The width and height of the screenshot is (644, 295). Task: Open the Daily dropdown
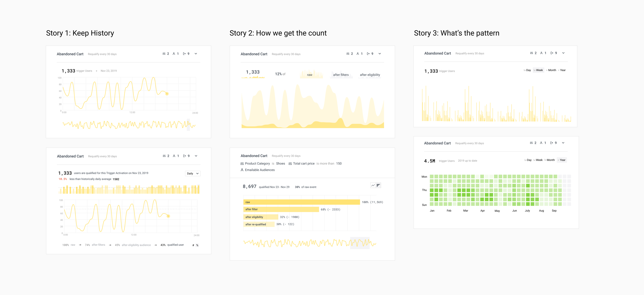193,174
